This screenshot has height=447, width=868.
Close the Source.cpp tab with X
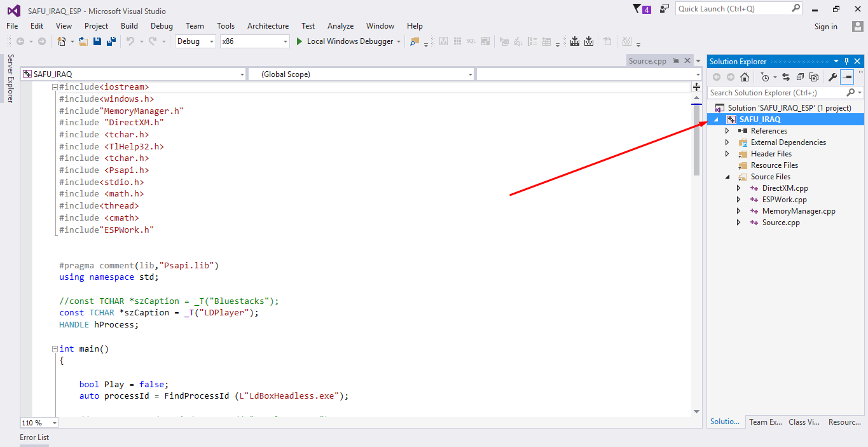[x=688, y=61]
